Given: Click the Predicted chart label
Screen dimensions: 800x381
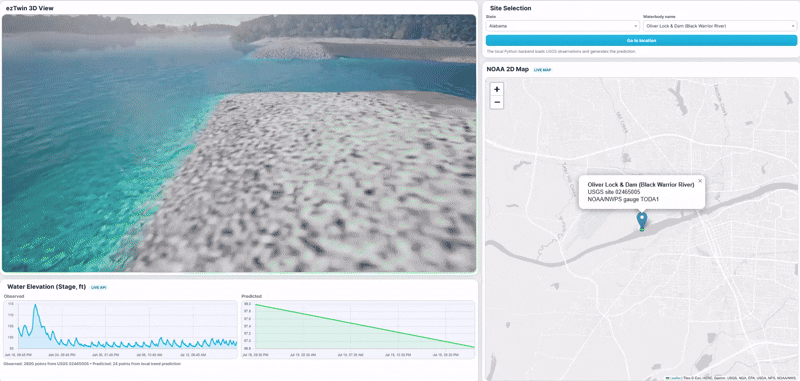Looking at the screenshot, I should coord(252,296).
